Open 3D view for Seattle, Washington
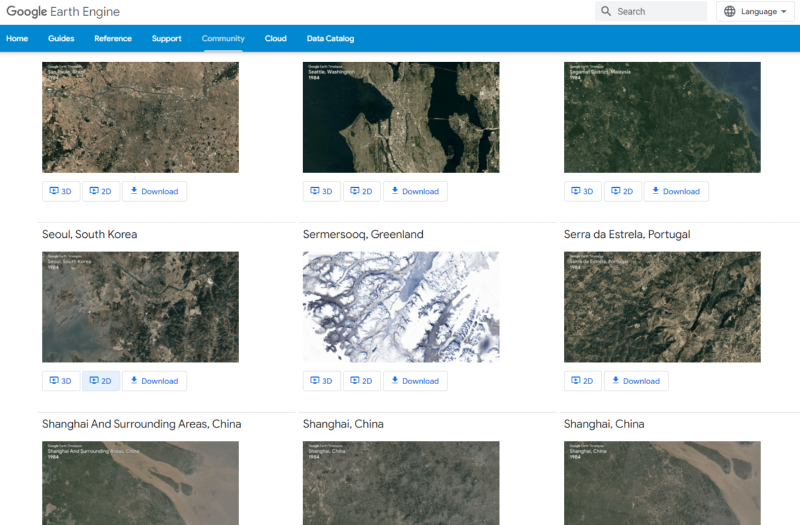This screenshot has width=800, height=525. coord(322,191)
